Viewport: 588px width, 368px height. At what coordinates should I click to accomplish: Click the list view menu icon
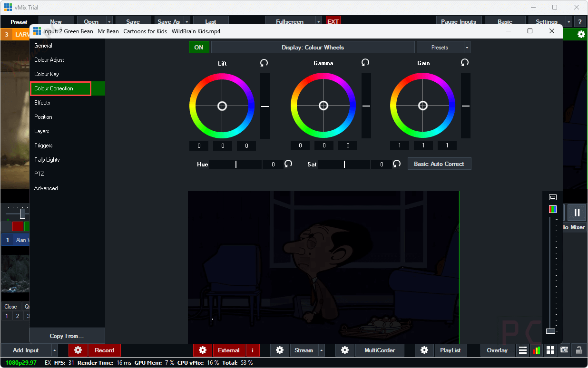(x=523, y=350)
